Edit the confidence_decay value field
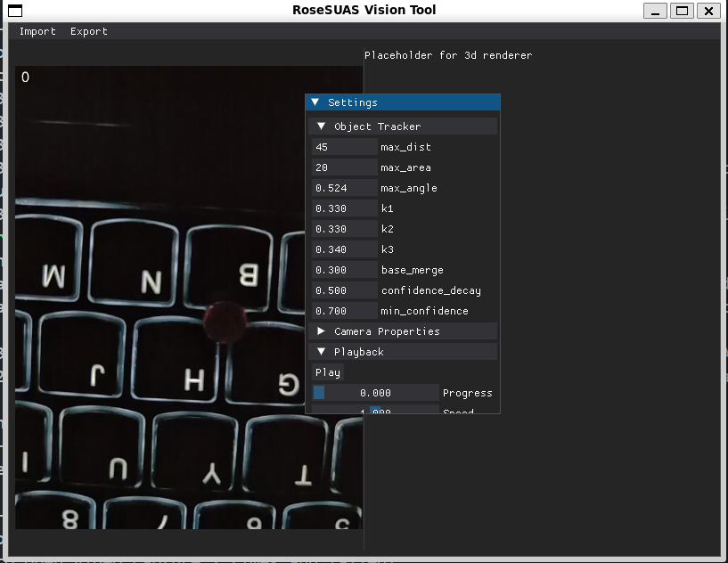 345,290
